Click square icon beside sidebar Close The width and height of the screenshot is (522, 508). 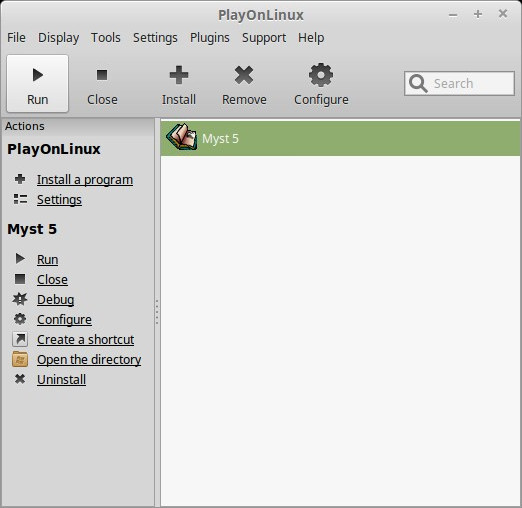click(20, 279)
